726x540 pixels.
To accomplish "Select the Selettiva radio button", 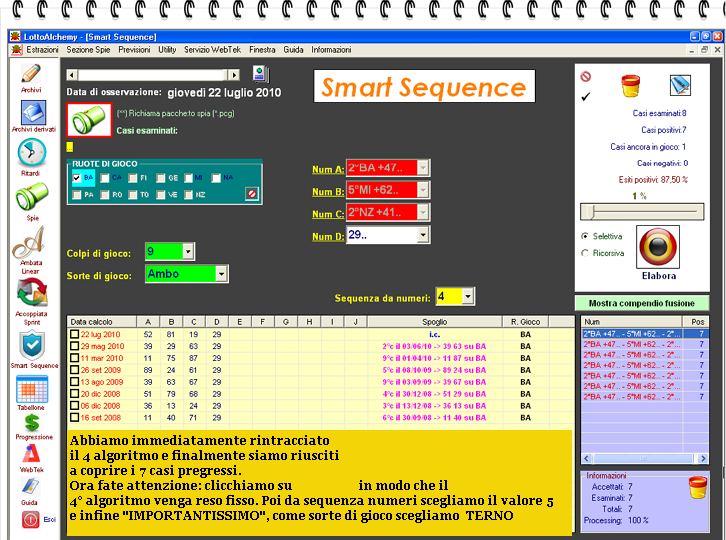I will point(585,236).
